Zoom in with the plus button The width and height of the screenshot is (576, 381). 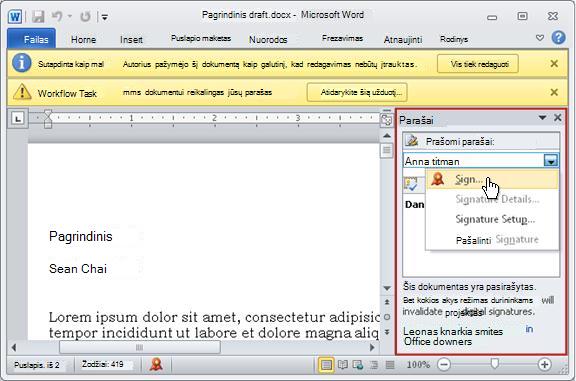tap(544, 365)
